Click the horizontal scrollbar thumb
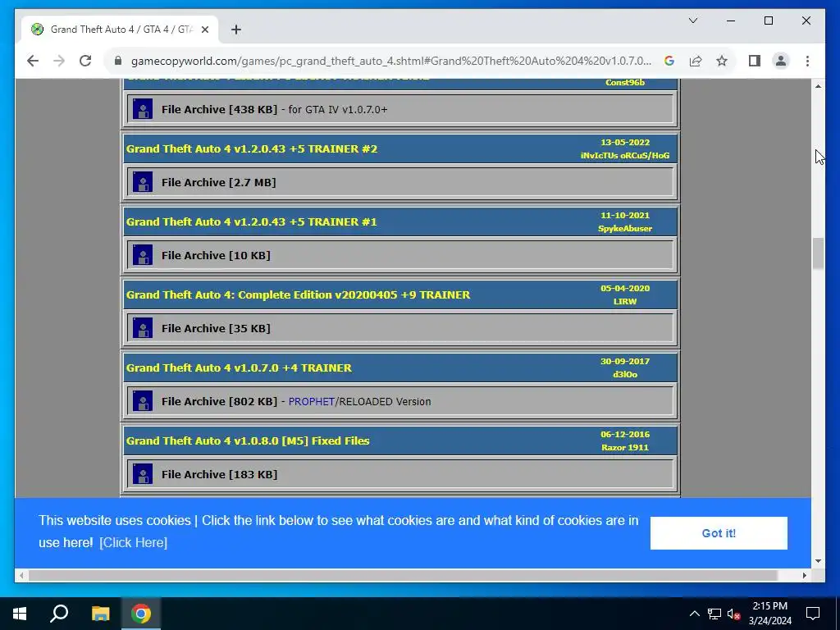Screen dimensions: 840x630 pyautogui.click(x=403, y=575)
